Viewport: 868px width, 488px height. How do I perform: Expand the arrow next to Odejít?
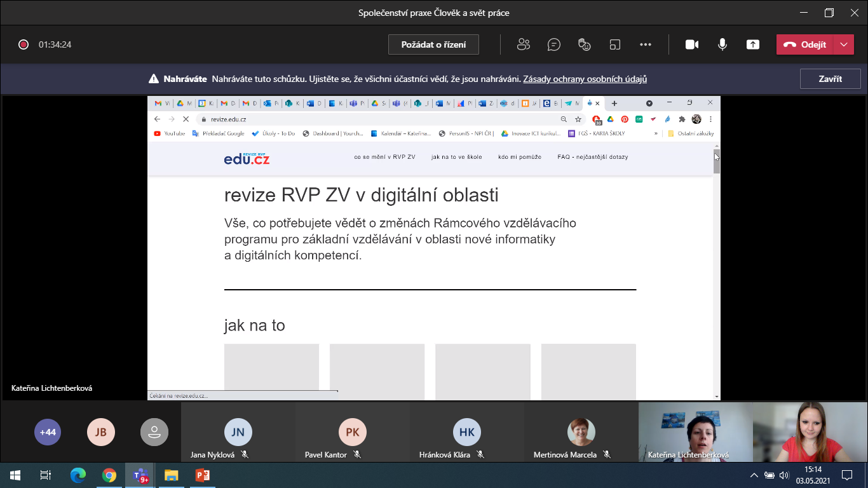coord(843,44)
